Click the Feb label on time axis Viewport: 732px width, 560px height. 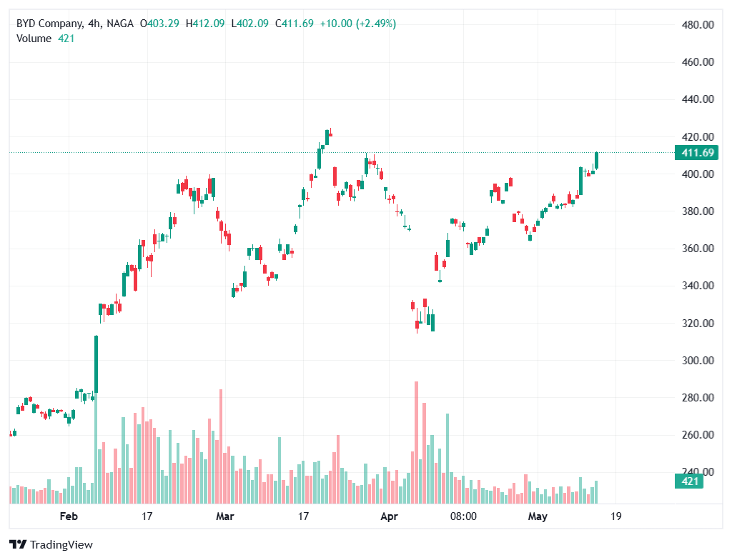[69, 516]
